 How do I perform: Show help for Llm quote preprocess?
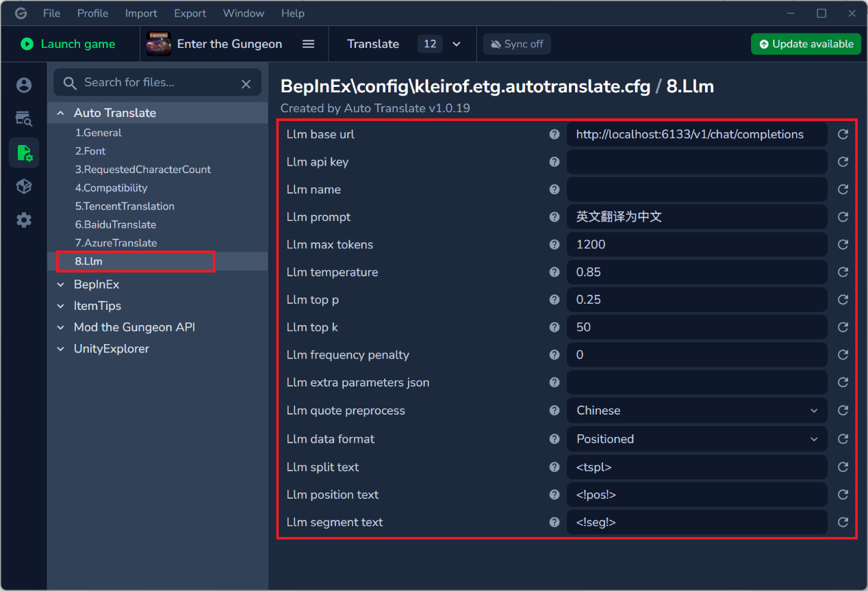coord(554,410)
